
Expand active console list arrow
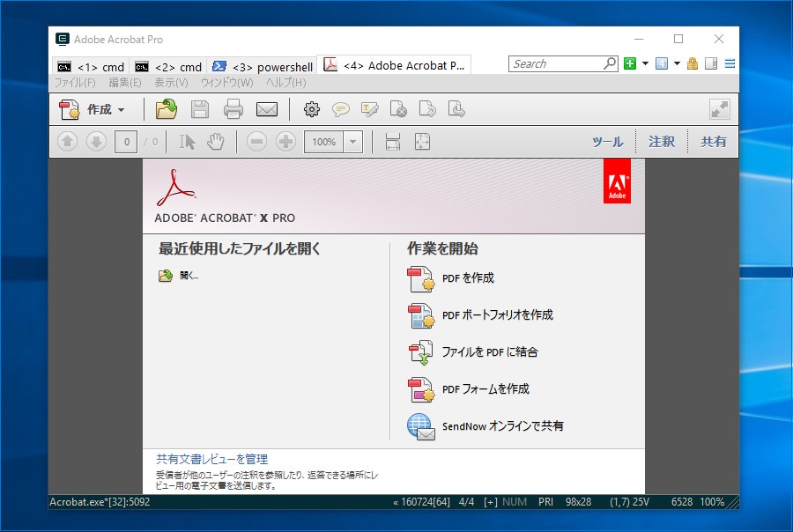[x=677, y=63]
